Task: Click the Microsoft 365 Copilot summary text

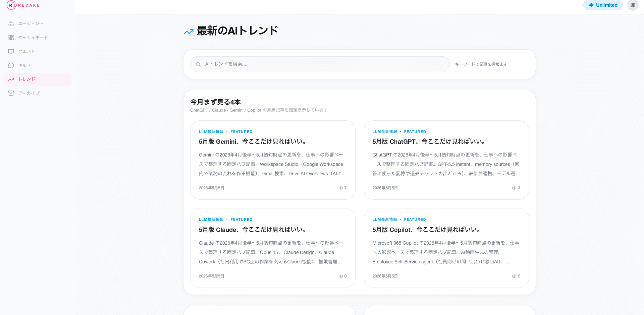Action: click(x=446, y=252)
